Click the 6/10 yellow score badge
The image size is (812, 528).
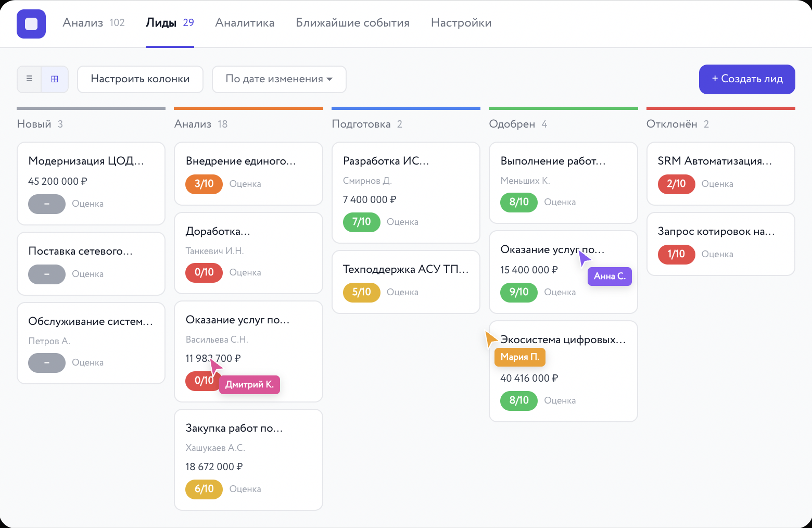(204, 489)
